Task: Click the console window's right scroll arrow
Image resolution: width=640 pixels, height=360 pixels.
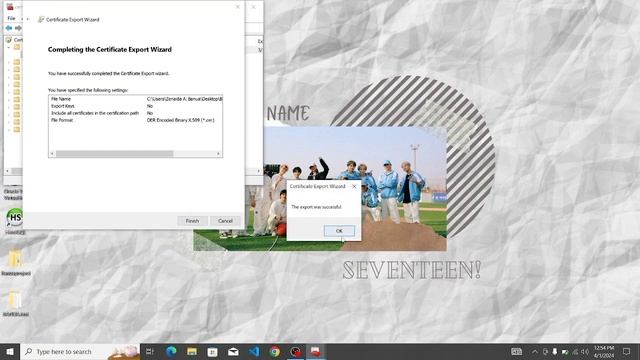Action: 258,171
